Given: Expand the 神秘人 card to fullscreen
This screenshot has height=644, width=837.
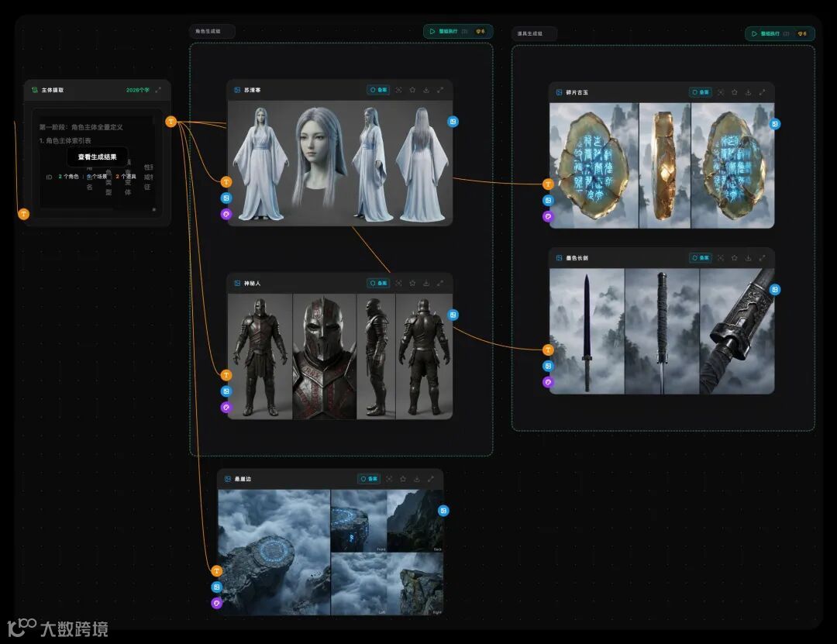Looking at the screenshot, I should pyautogui.click(x=440, y=284).
